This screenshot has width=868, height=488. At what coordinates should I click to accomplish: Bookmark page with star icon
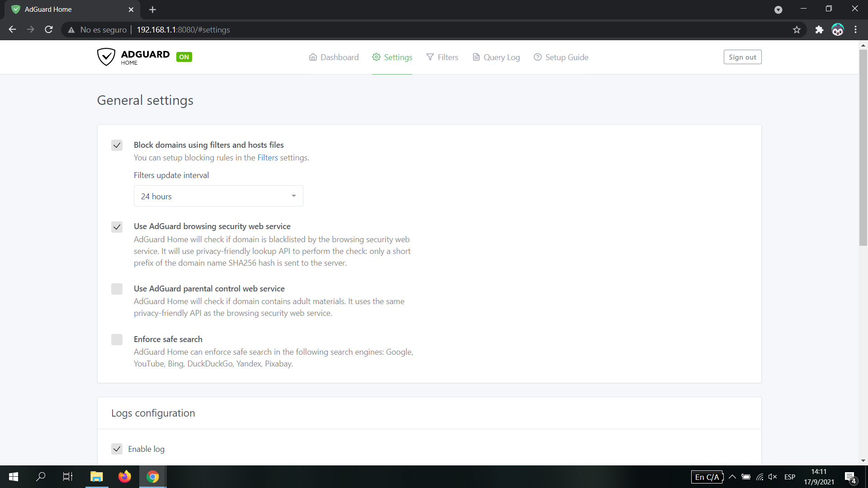[797, 30]
